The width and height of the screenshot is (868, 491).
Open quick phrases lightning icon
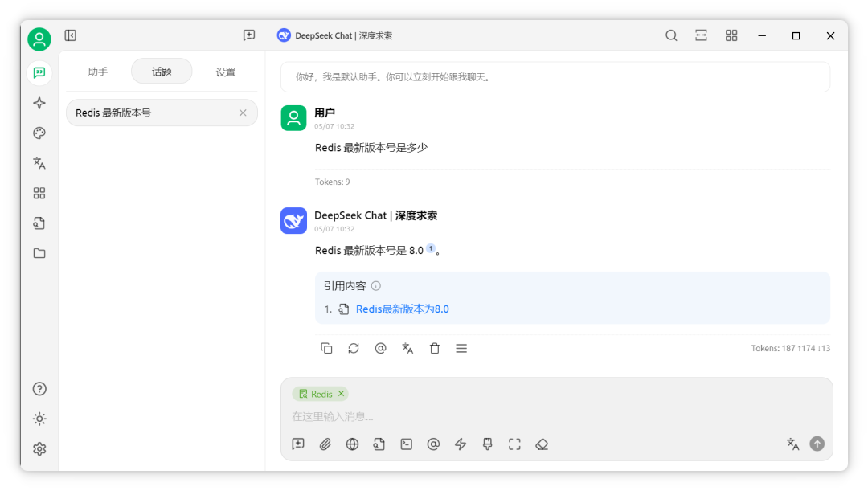pos(461,444)
